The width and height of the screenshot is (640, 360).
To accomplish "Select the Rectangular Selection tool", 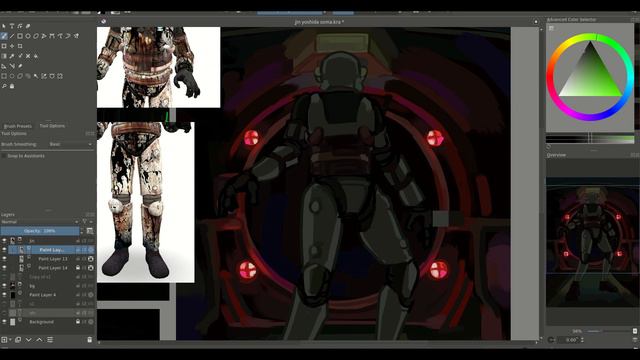I will pos(4,76).
